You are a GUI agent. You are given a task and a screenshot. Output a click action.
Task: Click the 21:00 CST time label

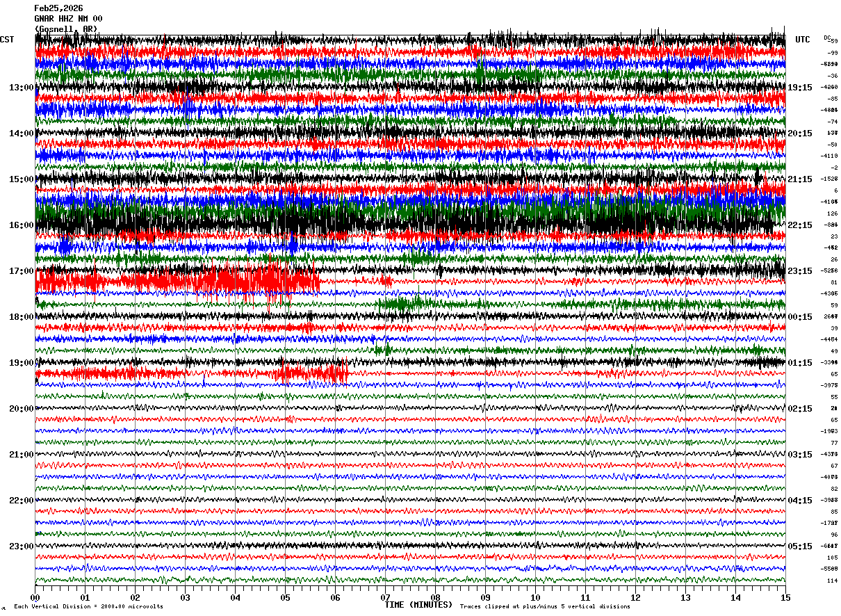[x=22, y=455]
